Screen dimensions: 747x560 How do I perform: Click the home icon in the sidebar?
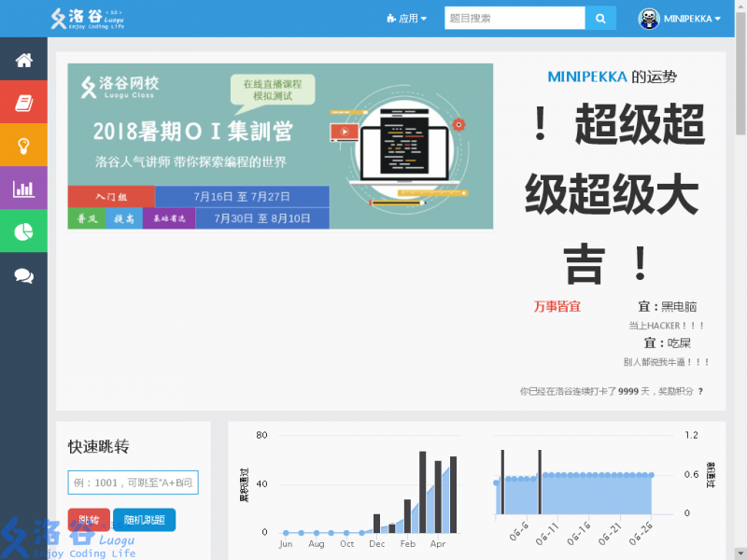(x=23, y=61)
